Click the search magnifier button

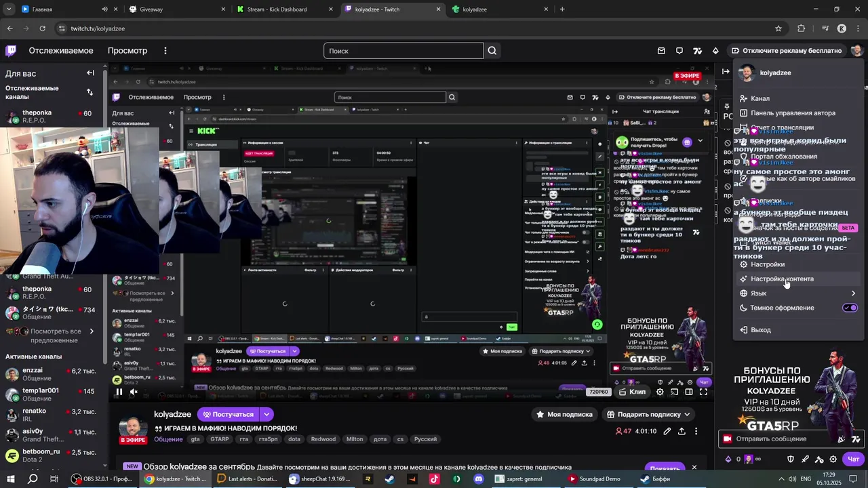(492, 51)
